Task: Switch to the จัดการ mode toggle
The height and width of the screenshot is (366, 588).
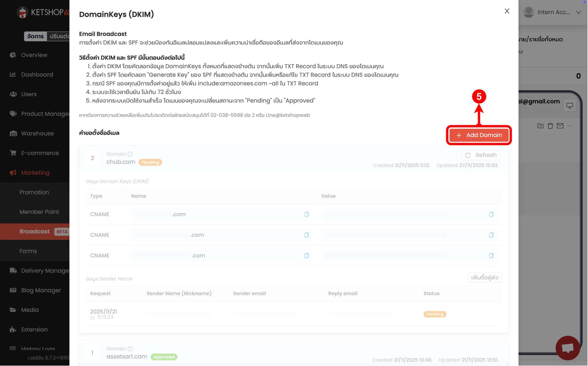Action: [x=35, y=36]
